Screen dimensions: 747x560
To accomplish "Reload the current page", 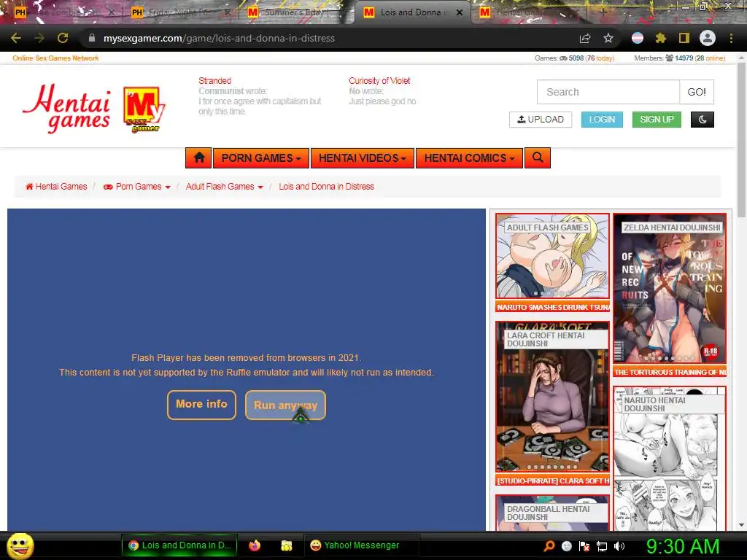I will [x=63, y=38].
